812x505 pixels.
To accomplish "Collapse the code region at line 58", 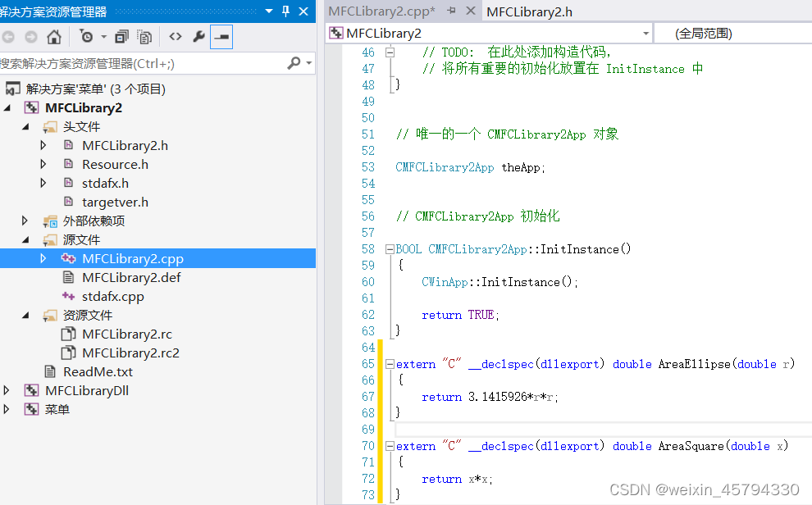I will point(390,248).
